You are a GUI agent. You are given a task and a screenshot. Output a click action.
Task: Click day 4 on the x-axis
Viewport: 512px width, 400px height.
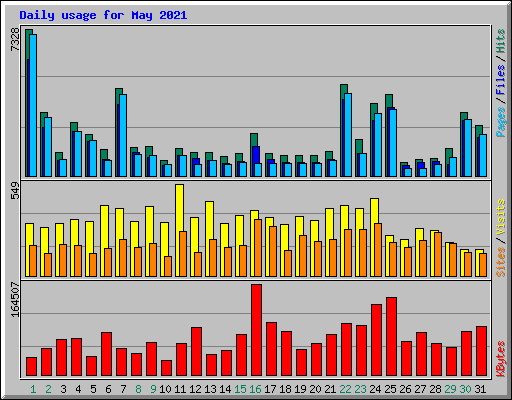coord(78,389)
